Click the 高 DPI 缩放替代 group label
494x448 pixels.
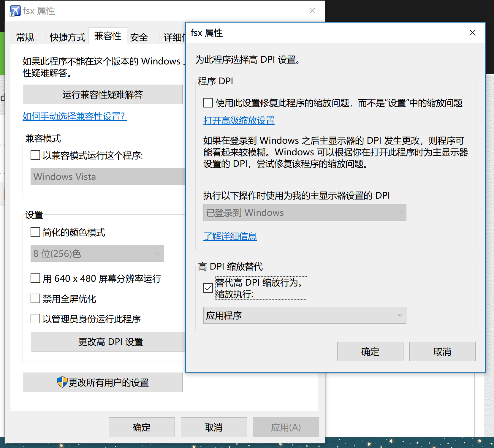click(230, 266)
